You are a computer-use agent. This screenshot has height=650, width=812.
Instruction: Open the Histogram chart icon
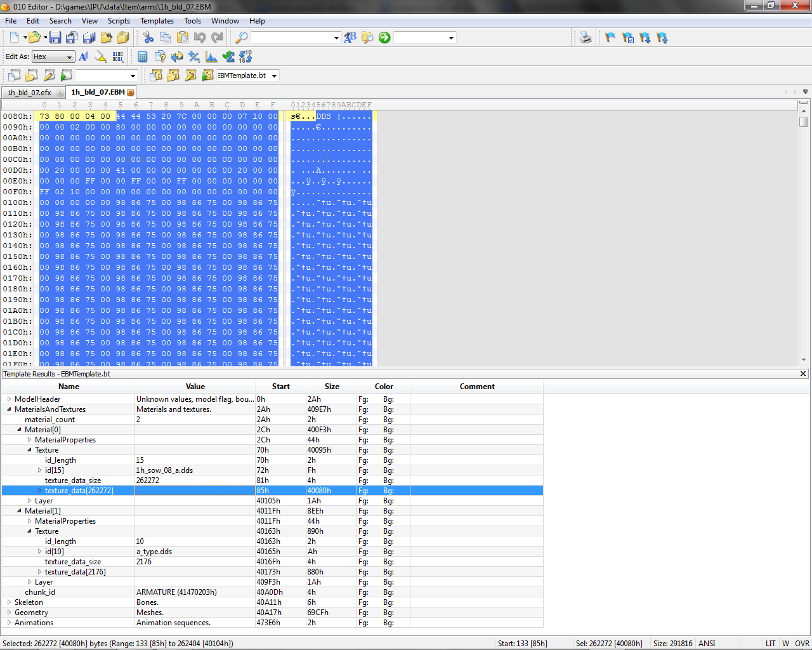211,56
